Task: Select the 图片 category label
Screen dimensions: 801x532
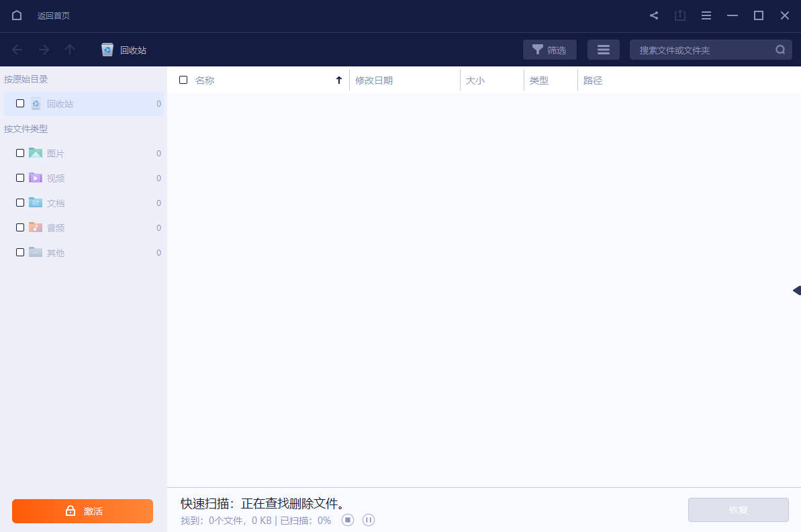Action: tap(56, 153)
